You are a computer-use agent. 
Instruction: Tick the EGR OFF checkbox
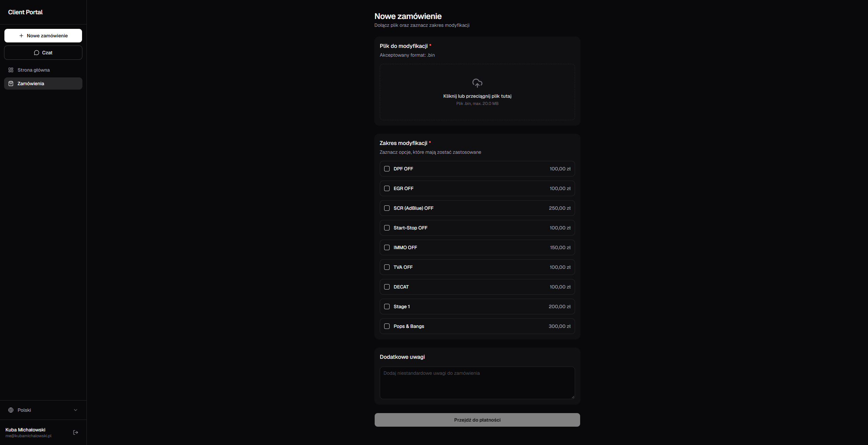coord(387,188)
